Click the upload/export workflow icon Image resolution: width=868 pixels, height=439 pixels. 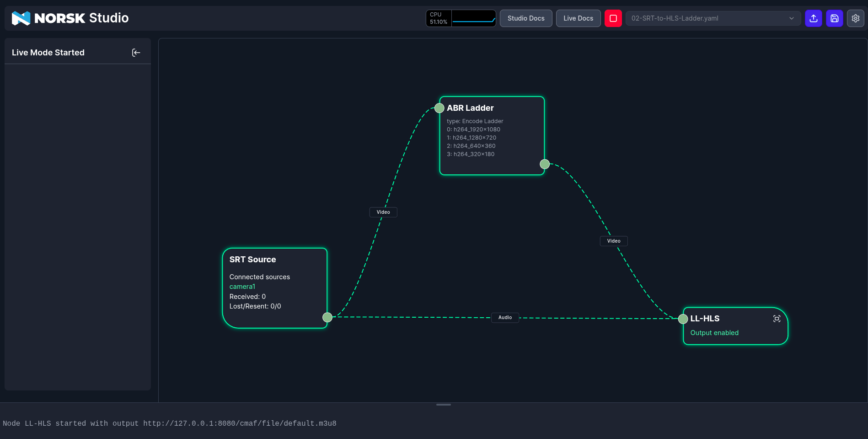point(814,18)
